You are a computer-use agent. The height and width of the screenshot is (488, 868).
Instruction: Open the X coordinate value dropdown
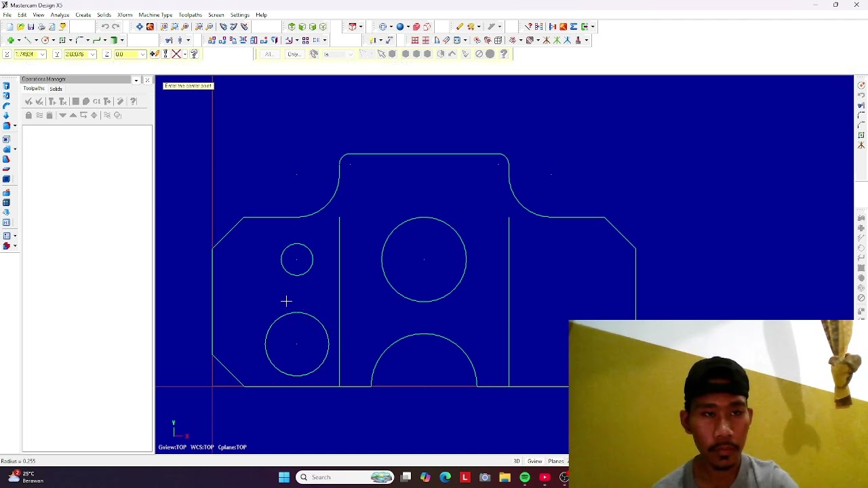(42, 54)
